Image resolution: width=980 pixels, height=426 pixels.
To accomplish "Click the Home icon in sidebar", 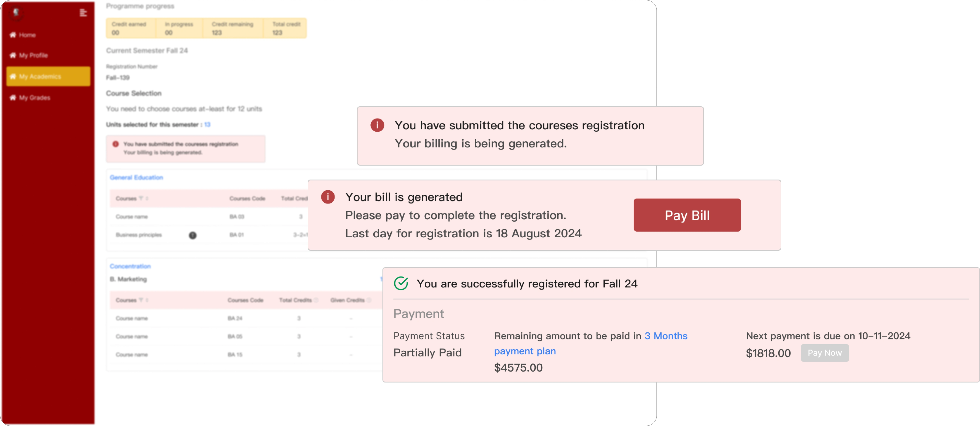I will click(x=13, y=35).
